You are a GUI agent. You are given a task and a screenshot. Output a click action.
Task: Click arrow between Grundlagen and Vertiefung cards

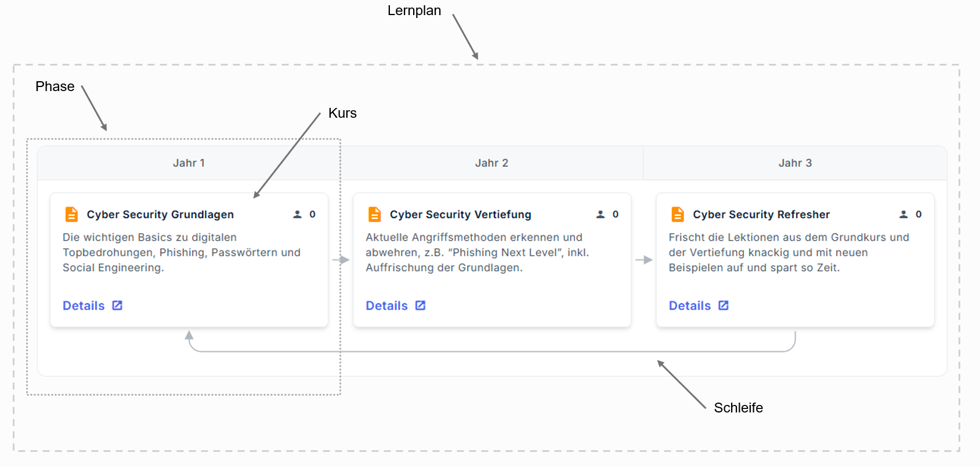point(341,260)
